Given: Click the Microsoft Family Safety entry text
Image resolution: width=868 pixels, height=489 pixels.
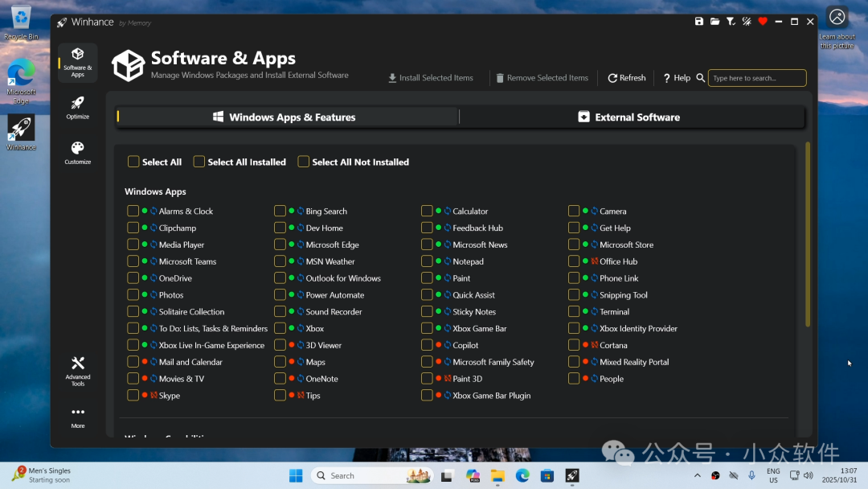Looking at the screenshot, I should coord(493,362).
